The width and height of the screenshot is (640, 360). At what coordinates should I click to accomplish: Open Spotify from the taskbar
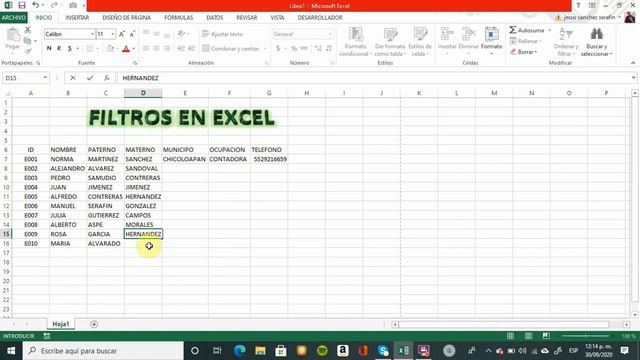(322, 351)
